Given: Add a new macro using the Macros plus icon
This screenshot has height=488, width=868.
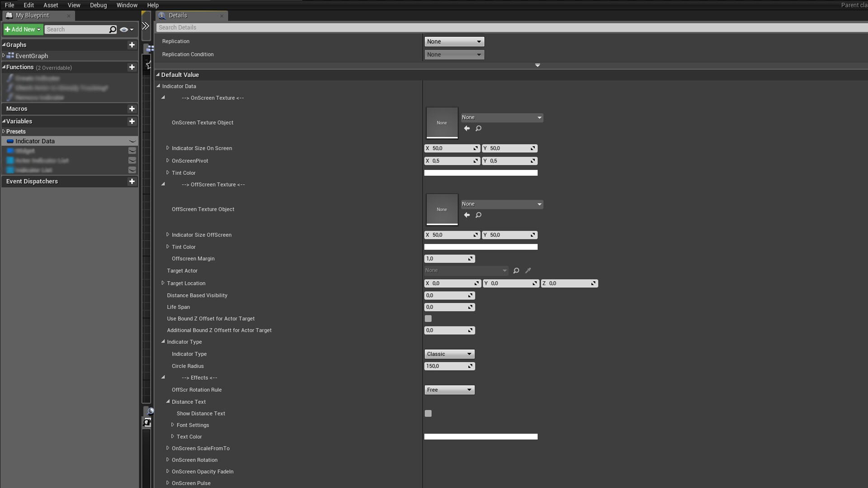Looking at the screenshot, I should click(132, 108).
